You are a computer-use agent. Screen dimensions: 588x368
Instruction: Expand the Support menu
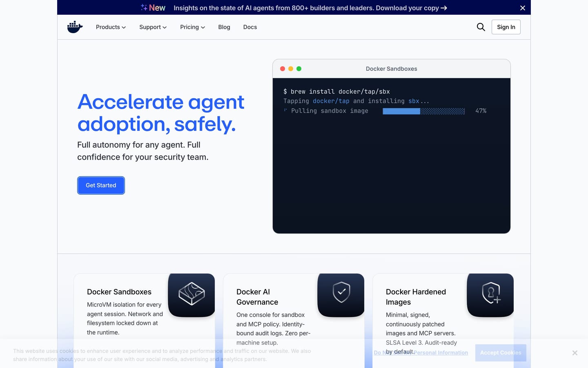(x=153, y=27)
